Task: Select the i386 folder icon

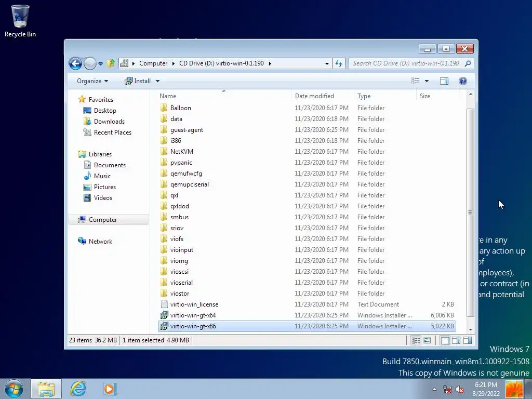Action: pos(164,140)
